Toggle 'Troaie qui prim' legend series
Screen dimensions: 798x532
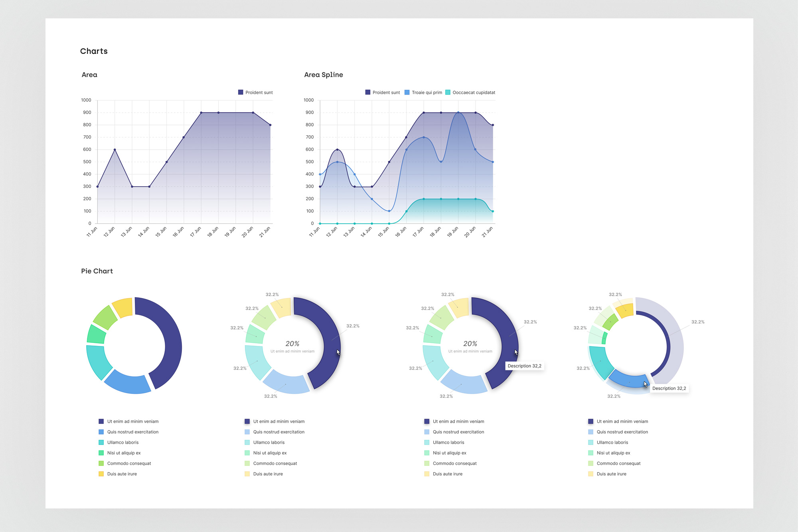coord(427,93)
